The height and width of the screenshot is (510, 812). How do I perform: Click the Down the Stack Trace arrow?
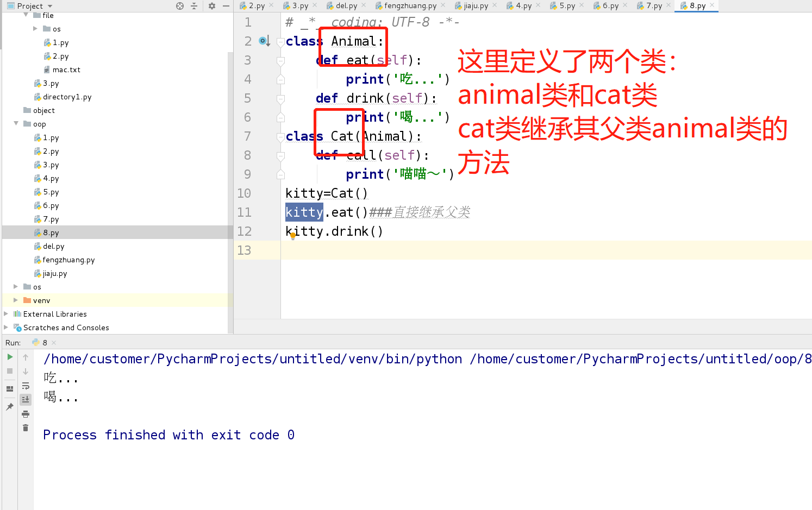[x=26, y=372]
